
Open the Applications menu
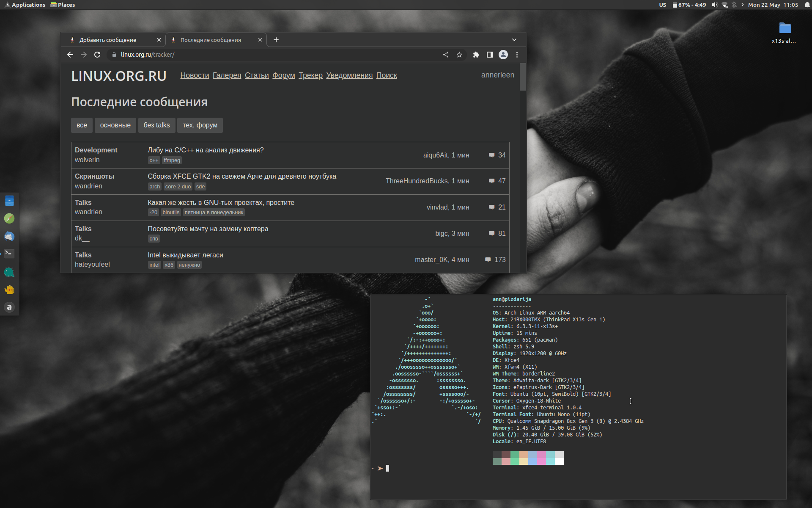25,5
